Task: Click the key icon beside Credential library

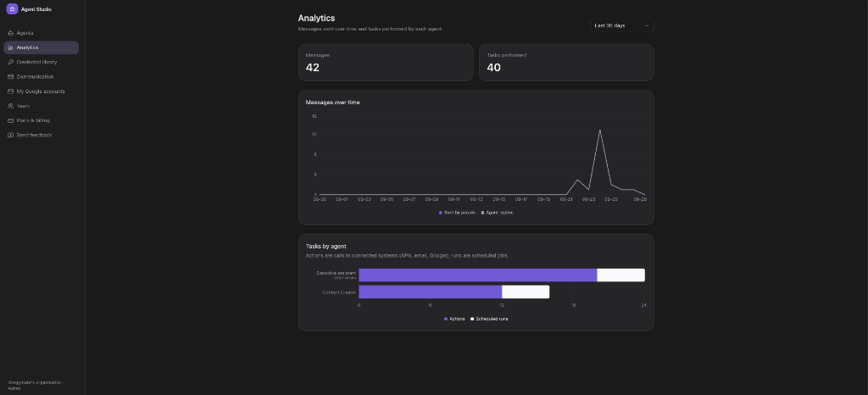Action: 10,62
